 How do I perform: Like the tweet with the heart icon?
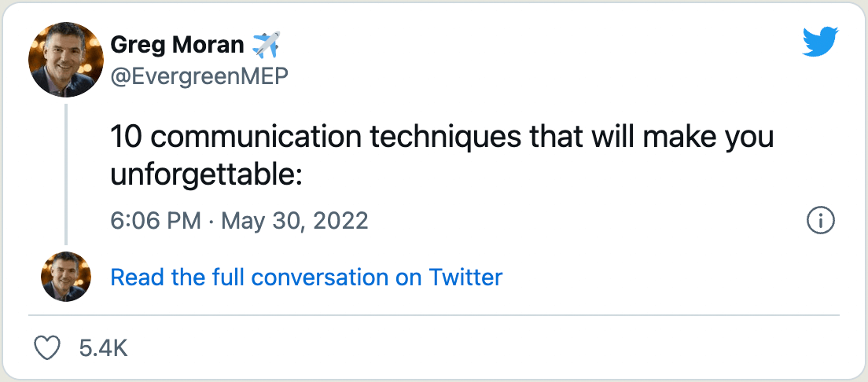48,348
